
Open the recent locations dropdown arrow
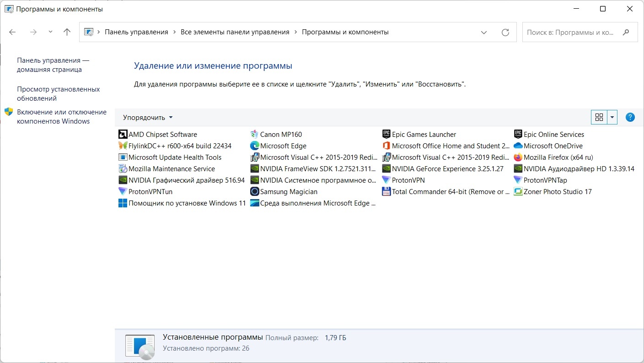(x=50, y=32)
